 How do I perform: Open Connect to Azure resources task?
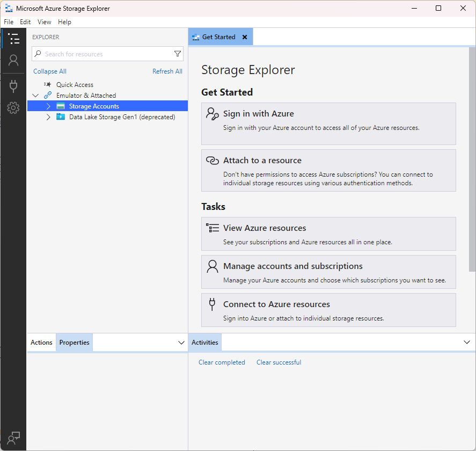328,310
